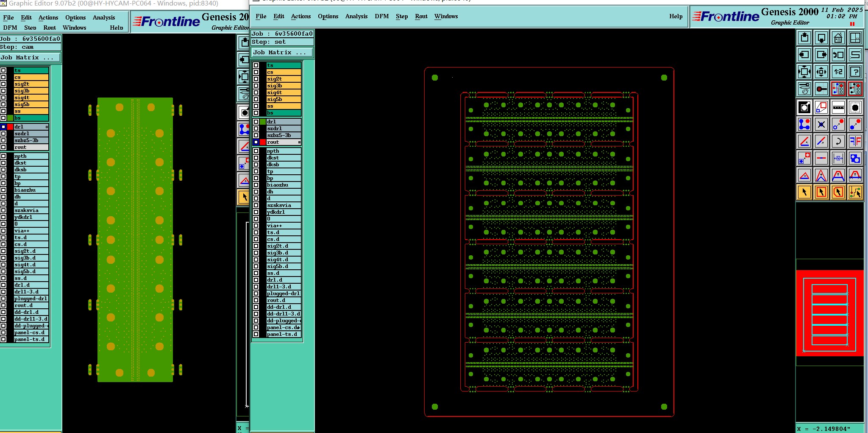Open the Analysis menu in cam window

[104, 17]
